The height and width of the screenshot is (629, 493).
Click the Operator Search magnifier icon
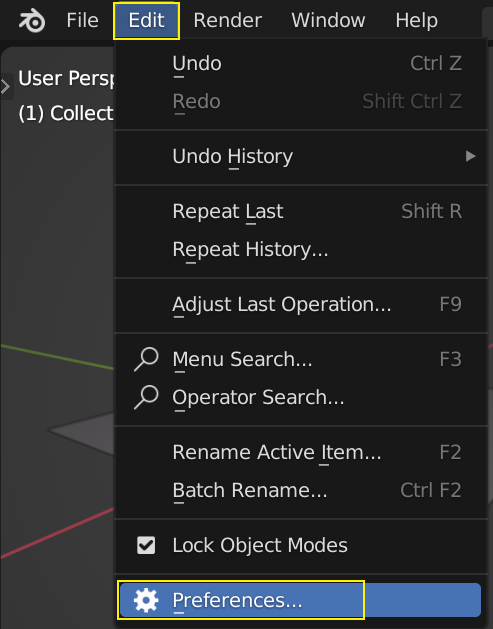[x=146, y=397]
